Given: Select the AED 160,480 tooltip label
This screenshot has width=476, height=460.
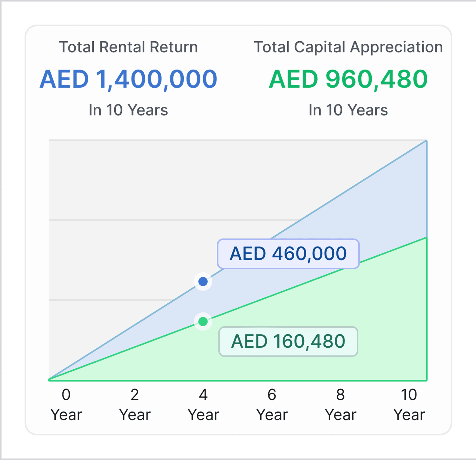Looking at the screenshot, I should tap(288, 342).
